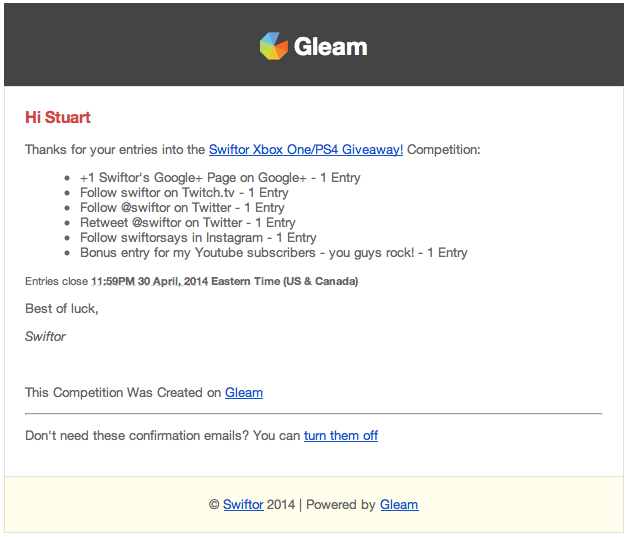Click the colorful Gleam logo icon
This screenshot has height=537, width=629.
pos(274,46)
